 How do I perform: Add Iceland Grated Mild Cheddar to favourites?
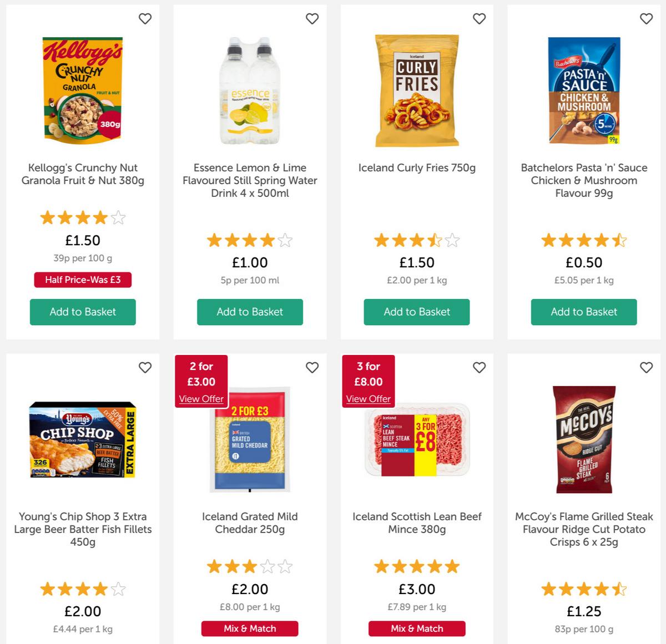[x=312, y=368]
